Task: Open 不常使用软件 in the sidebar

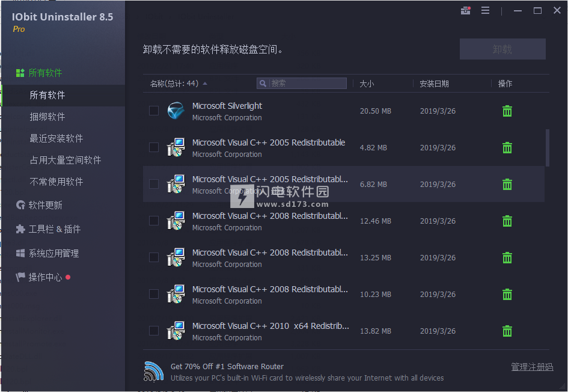Action: click(56, 182)
